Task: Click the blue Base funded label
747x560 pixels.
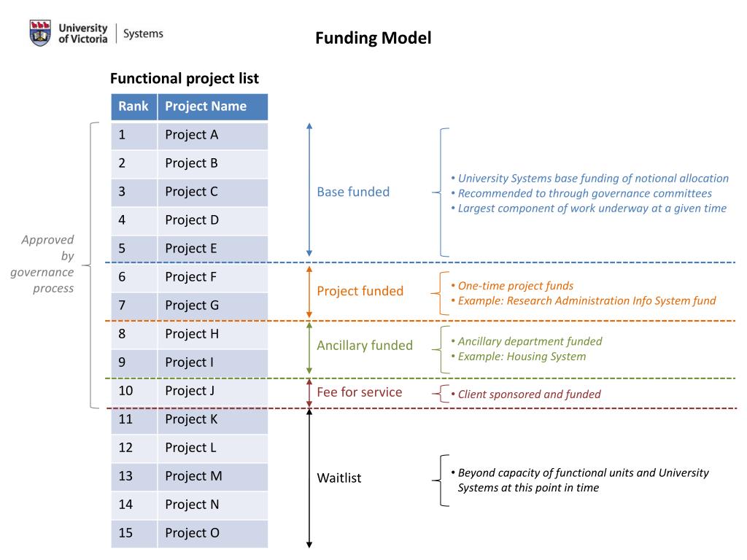Action: 353,192
